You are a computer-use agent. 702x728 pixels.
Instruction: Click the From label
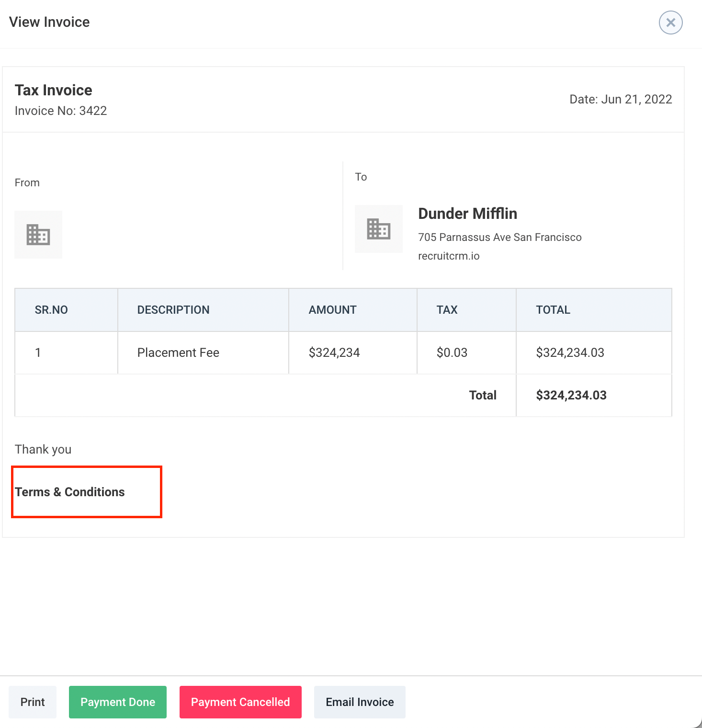(x=27, y=182)
